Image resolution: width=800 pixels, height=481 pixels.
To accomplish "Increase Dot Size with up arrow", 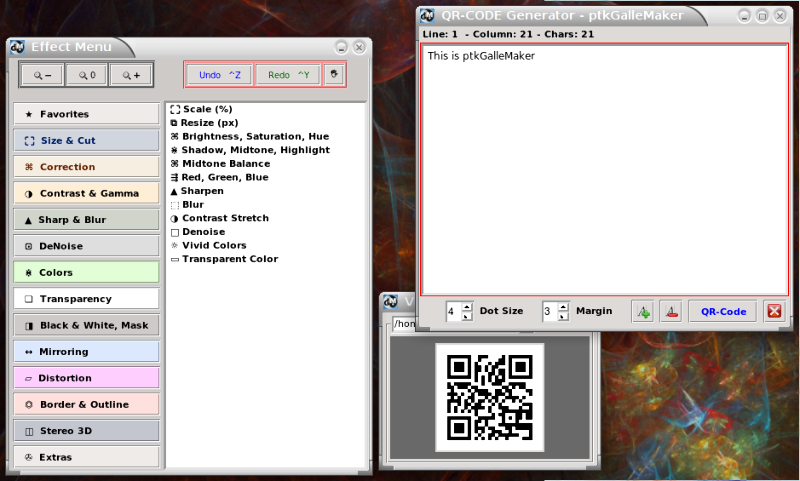I will pyautogui.click(x=467, y=307).
